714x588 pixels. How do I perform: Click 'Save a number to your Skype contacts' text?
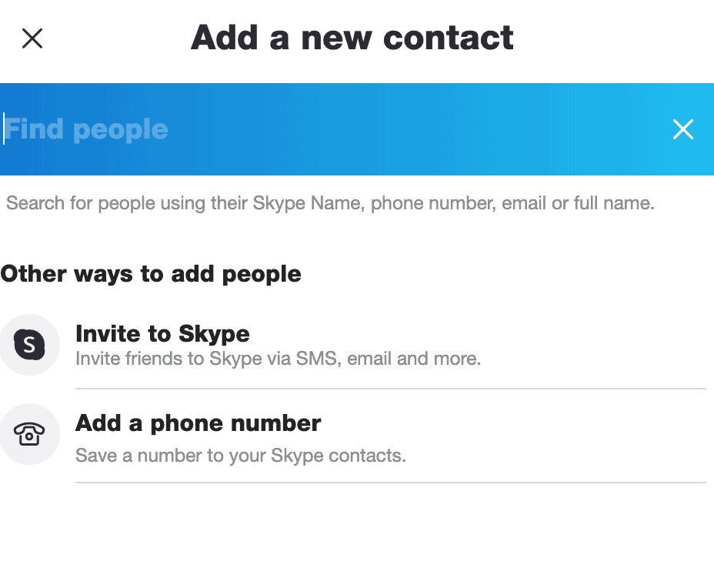click(x=240, y=456)
